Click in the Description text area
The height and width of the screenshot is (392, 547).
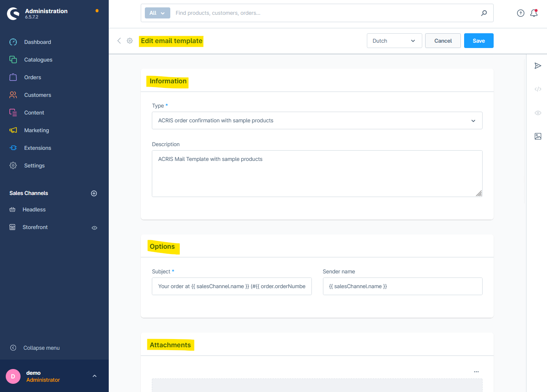317,174
